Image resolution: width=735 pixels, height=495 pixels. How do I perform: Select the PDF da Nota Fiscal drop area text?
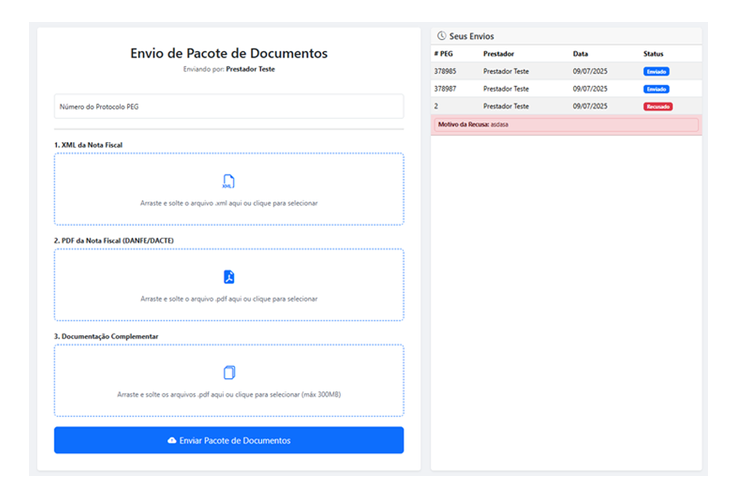point(228,298)
